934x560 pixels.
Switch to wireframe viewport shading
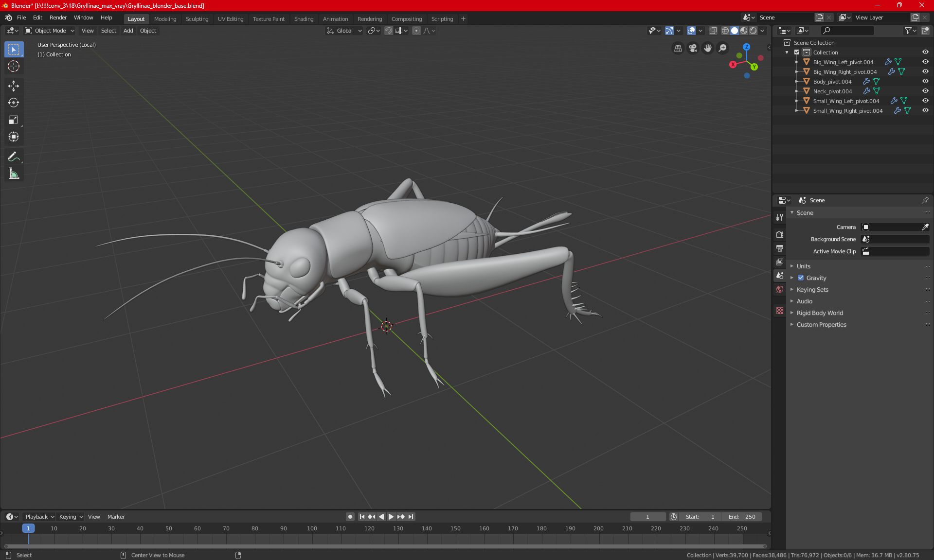(725, 31)
